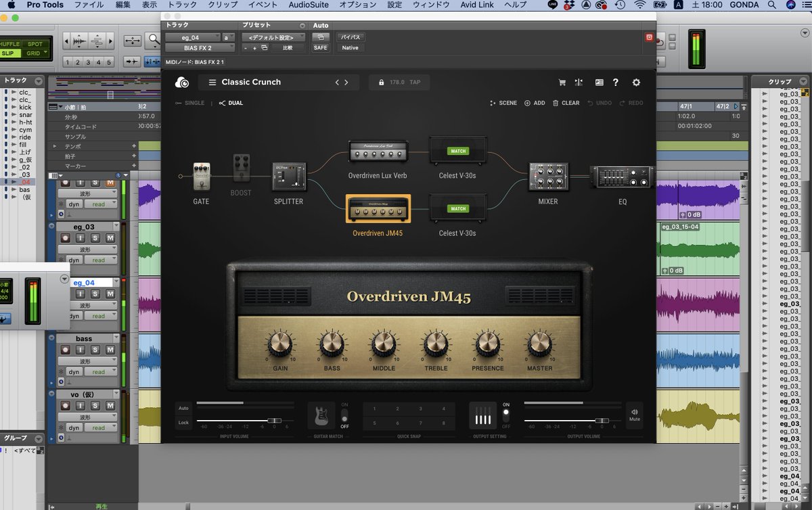
Task: Click CLEAR in the BIAS FX toolbar
Action: (566, 103)
